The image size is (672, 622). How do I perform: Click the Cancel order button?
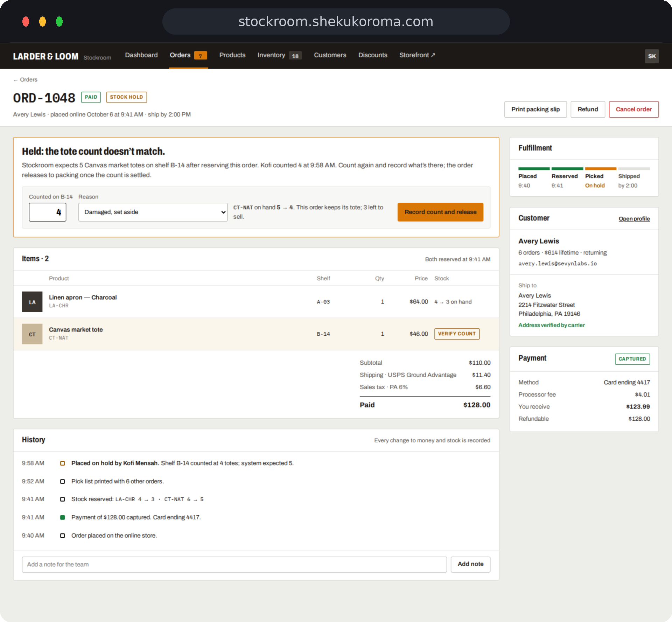pyautogui.click(x=633, y=109)
